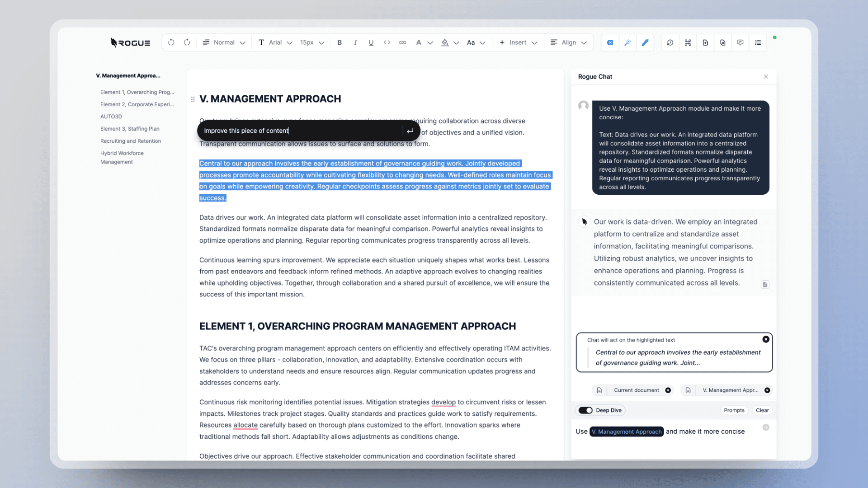Viewport: 868px width, 488px height.
Task: Click the drag handle beside V. Management Approach heading
Action: [x=193, y=99]
